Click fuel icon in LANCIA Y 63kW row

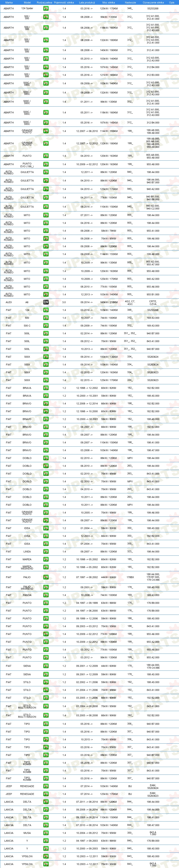point(46,841)
